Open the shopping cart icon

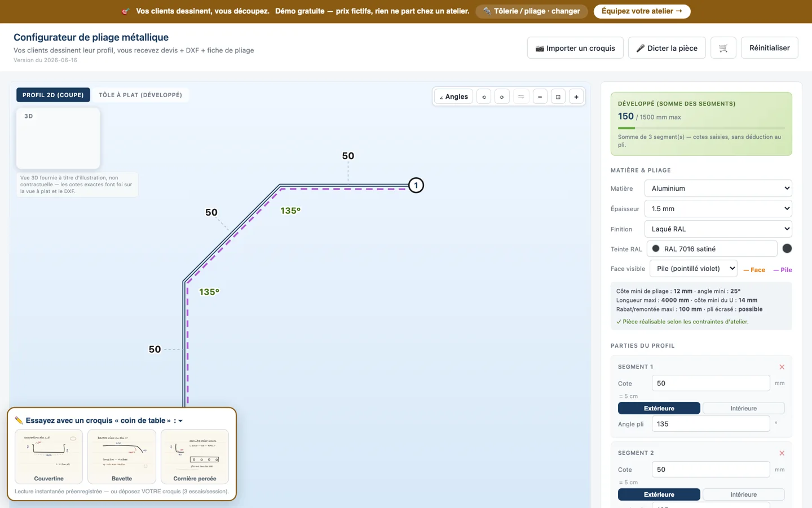point(723,48)
